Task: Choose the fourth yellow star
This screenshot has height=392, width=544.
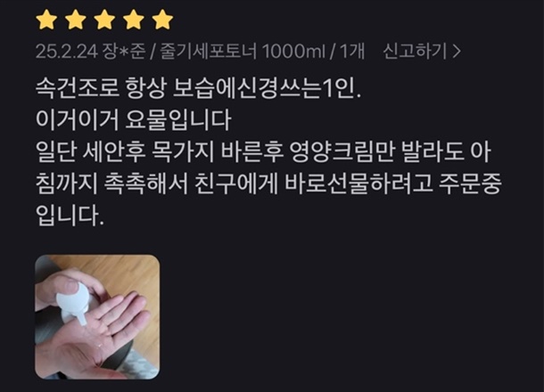Action: pyautogui.click(x=134, y=20)
